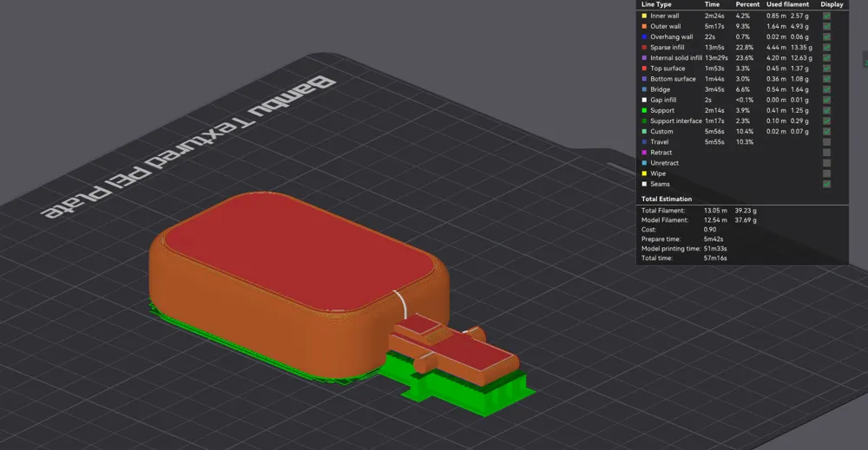Click the Used filament column header
868x450 pixels.
pyautogui.click(x=787, y=4)
